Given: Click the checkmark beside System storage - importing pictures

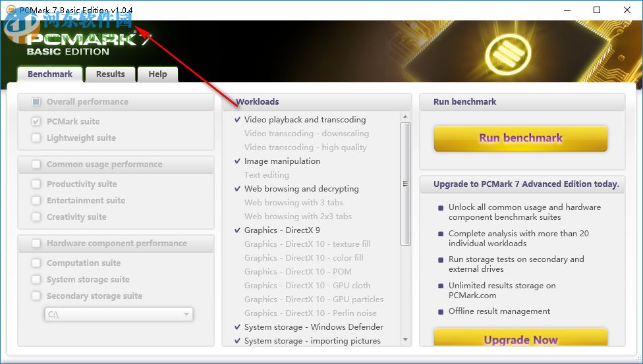Looking at the screenshot, I should (x=237, y=341).
